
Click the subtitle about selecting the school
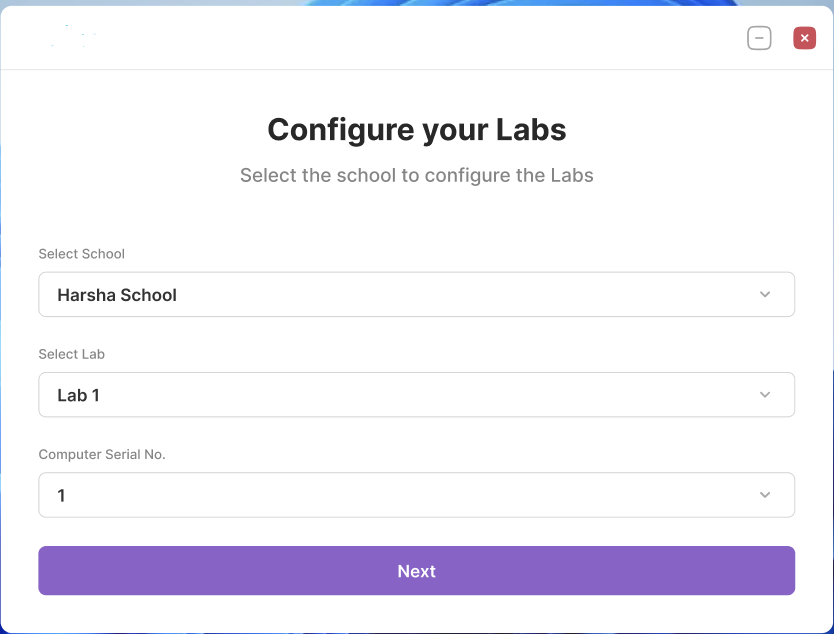coord(416,176)
